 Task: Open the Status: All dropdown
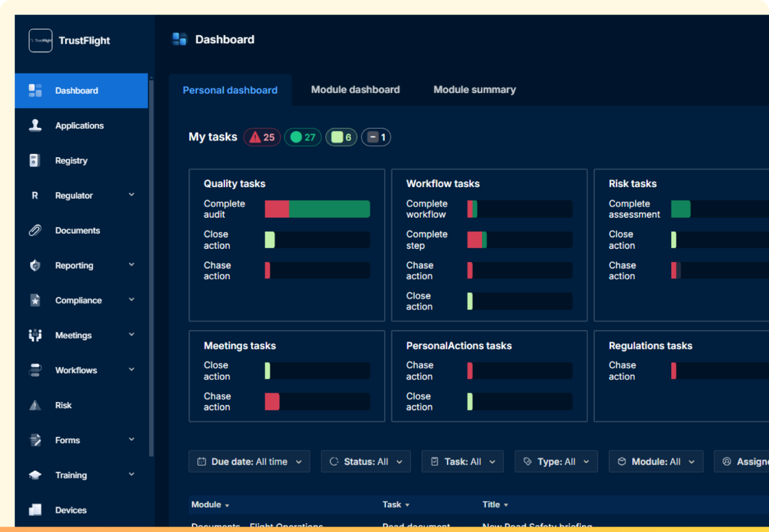point(365,461)
